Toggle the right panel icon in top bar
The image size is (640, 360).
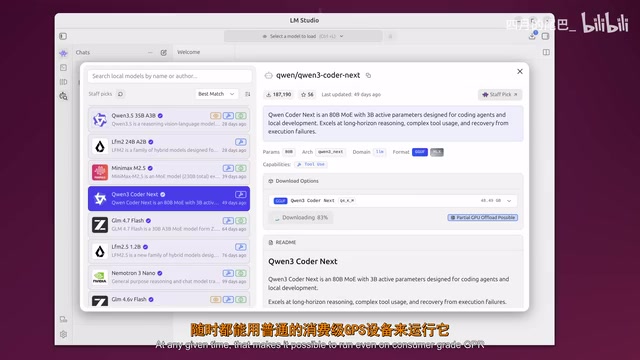tap(546, 36)
